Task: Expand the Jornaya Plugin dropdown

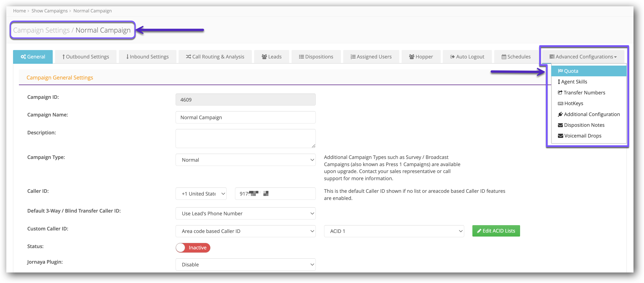Action: 245,265
